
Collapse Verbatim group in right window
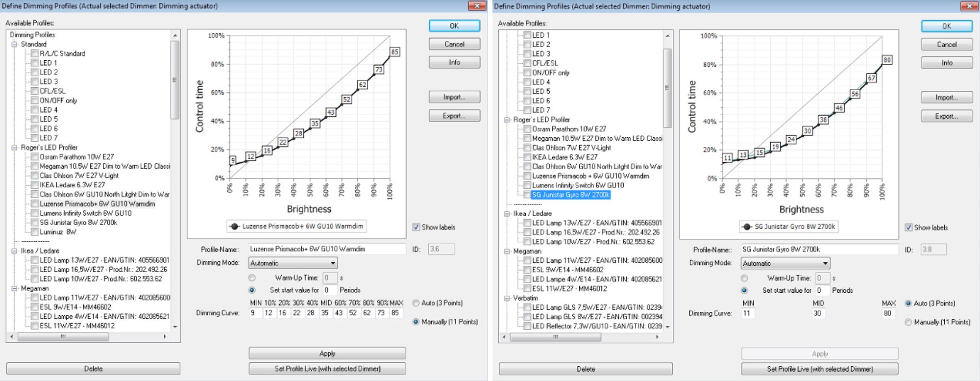point(507,298)
